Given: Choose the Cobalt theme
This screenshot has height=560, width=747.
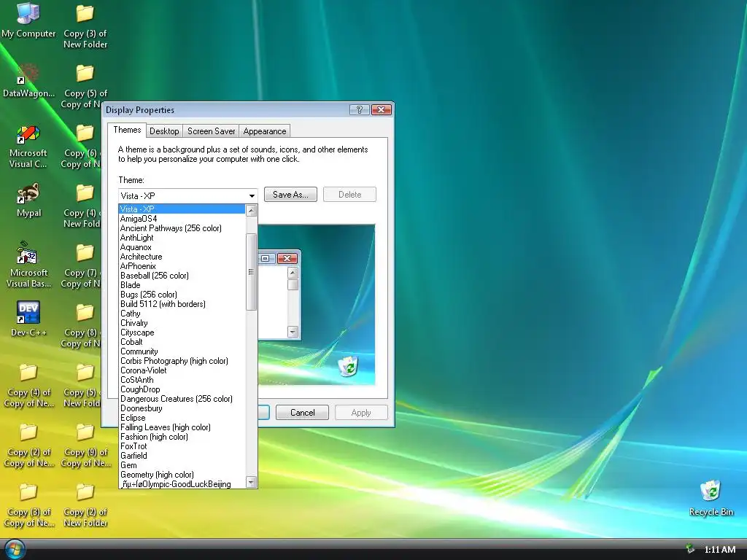Looking at the screenshot, I should pos(182,342).
